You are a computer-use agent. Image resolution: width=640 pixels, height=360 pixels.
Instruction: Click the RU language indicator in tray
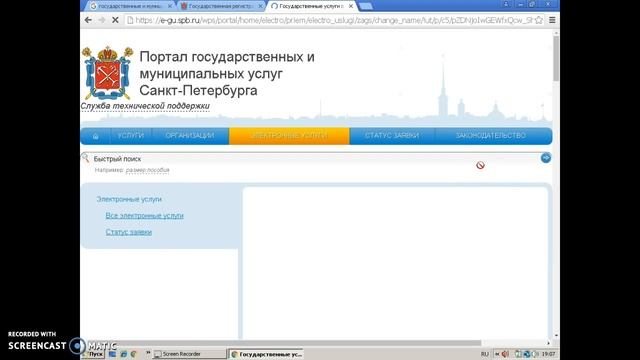pos(484,354)
